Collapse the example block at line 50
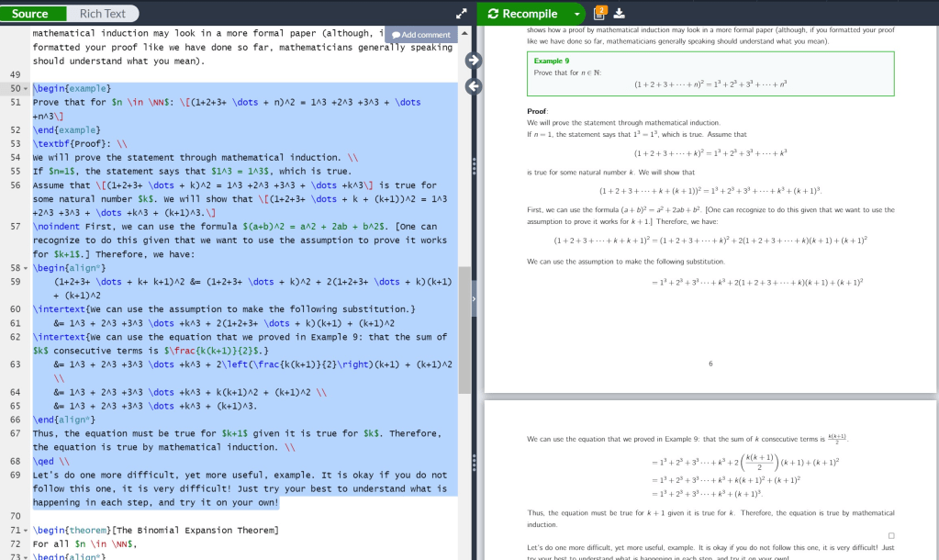 coord(25,89)
